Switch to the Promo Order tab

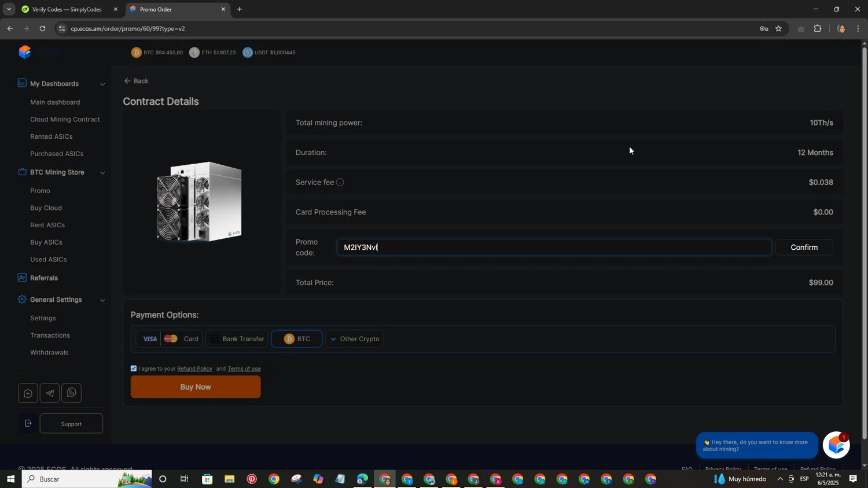(x=178, y=9)
